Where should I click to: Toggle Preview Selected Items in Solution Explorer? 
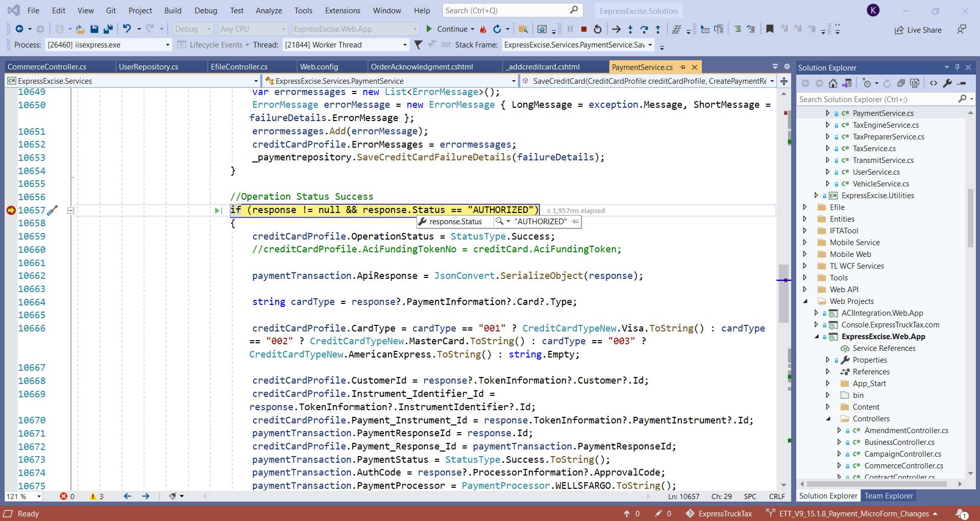pos(962,83)
